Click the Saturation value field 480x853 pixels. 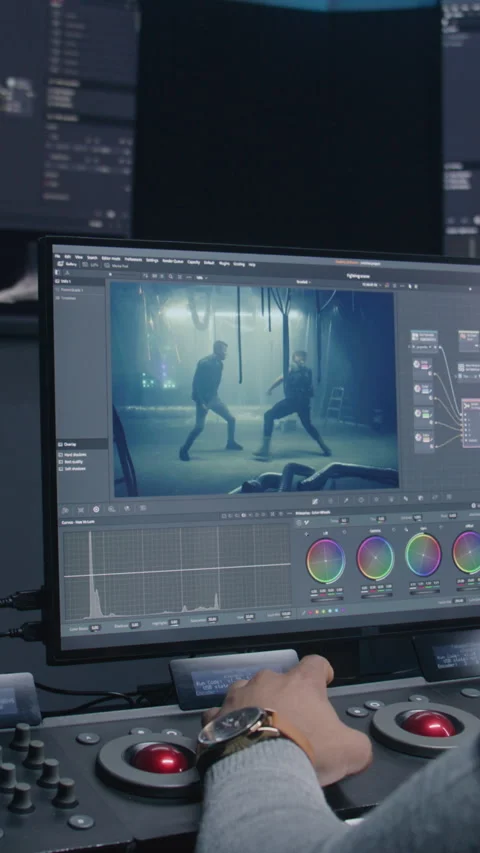coord(212,620)
